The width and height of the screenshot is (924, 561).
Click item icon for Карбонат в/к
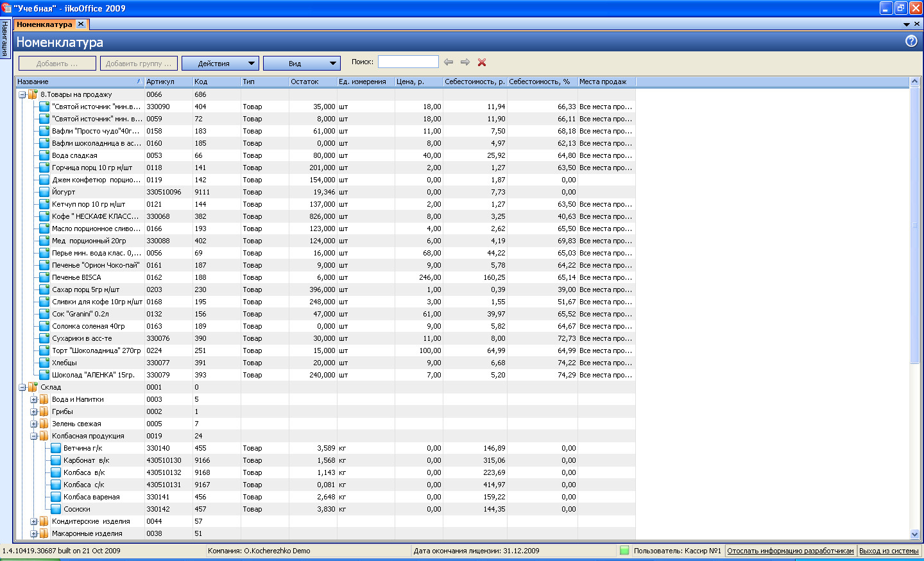click(56, 460)
